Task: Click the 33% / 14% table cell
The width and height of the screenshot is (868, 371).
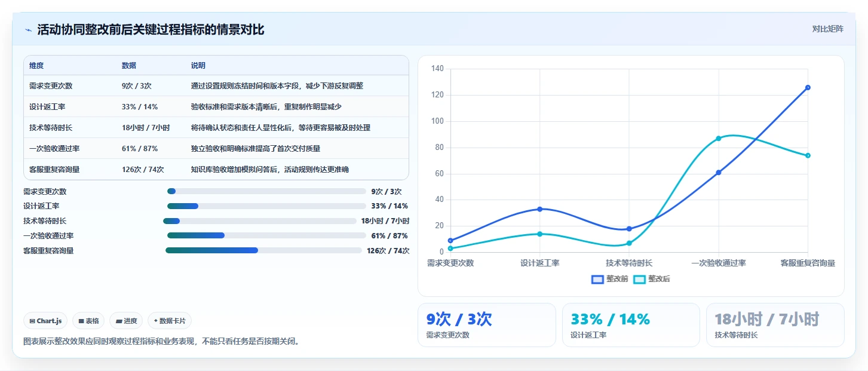Action: [140, 107]
